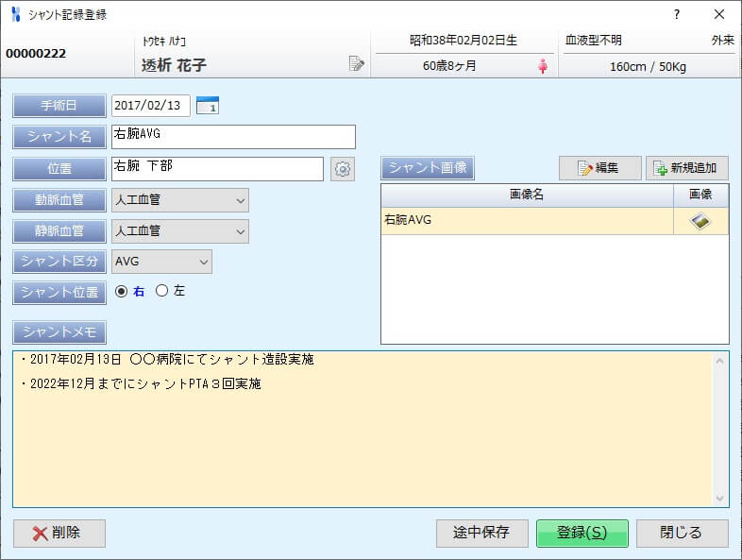The image size is (742, 560).
Task: Click the 新規追加 button
Action: click(x=687, y=168)
